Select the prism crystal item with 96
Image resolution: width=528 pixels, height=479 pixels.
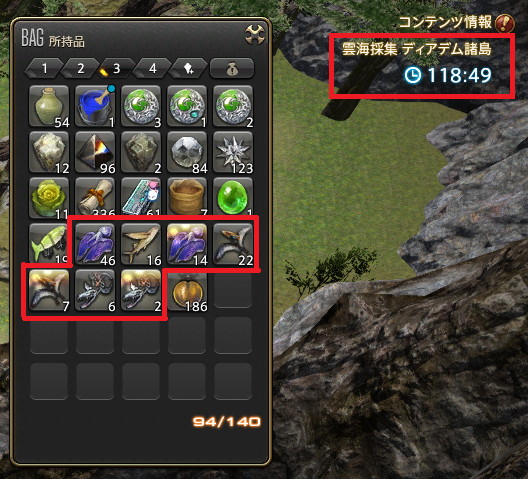95,152
